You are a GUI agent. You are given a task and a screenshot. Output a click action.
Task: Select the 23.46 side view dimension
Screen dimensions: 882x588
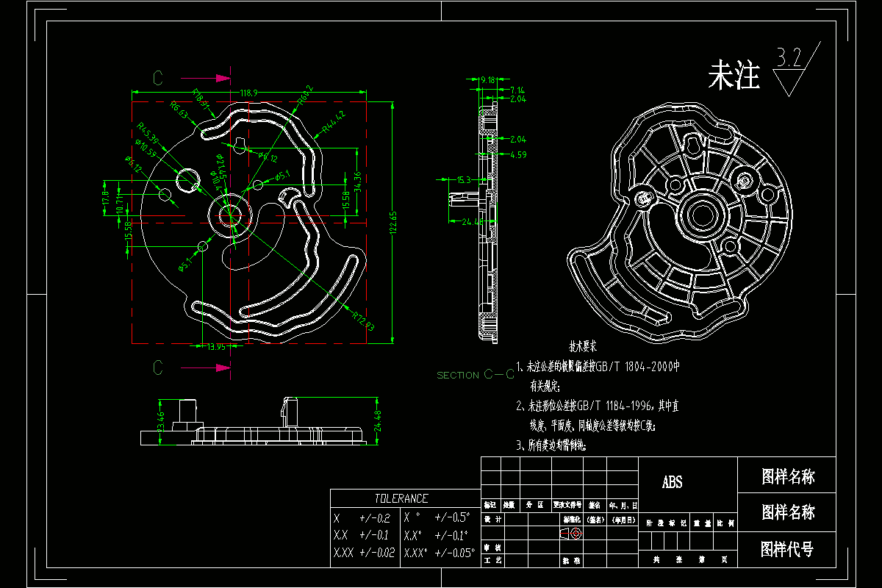coord(161,422)
